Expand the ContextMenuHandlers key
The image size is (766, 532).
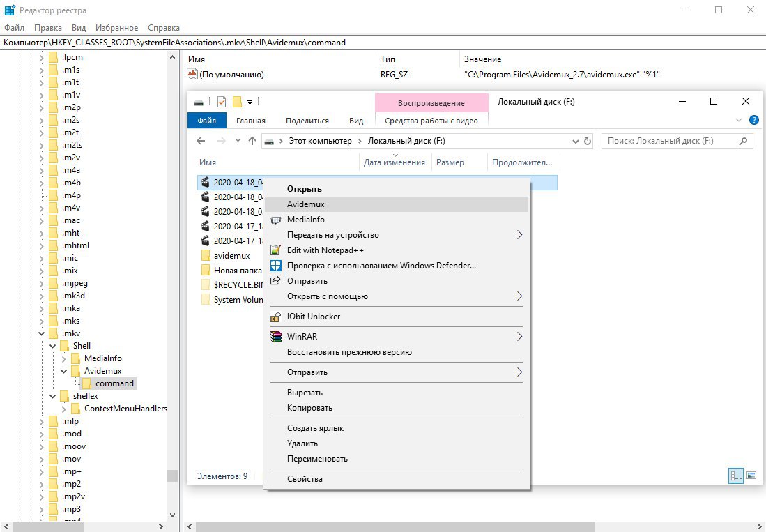click(x=64, y=409)
